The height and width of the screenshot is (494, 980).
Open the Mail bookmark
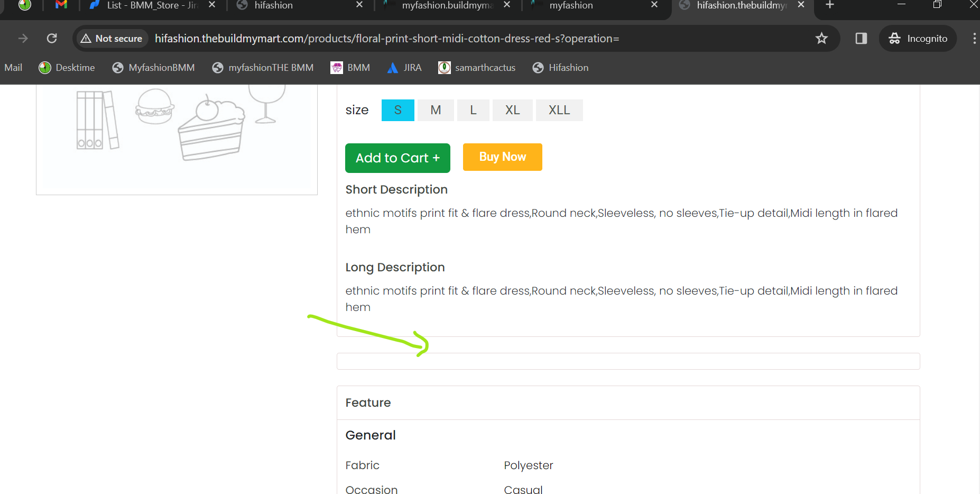[13, 68]
